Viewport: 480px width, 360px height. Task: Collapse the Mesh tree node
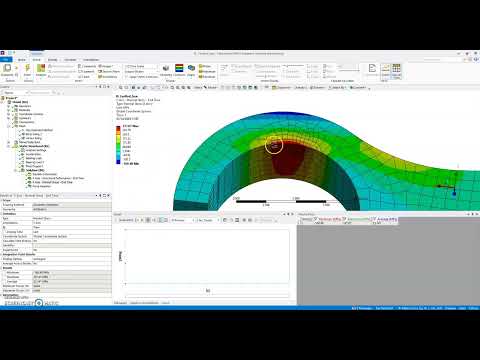[x=9, y=126]
